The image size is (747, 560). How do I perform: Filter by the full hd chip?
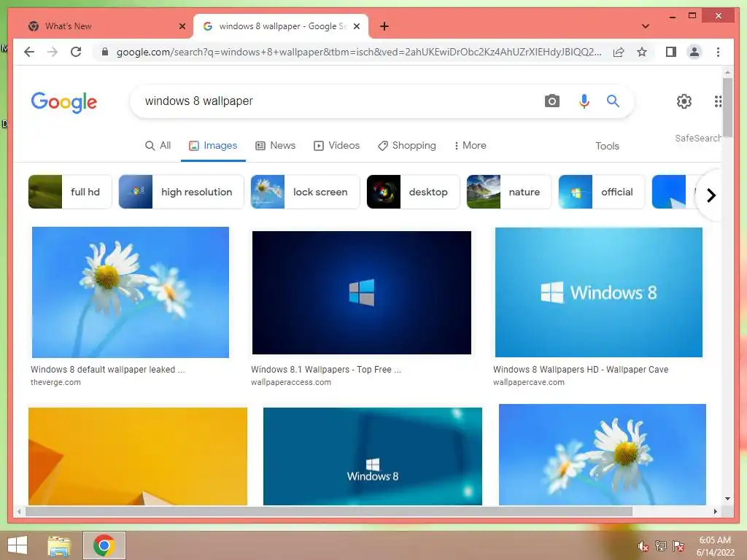point(70,192)
